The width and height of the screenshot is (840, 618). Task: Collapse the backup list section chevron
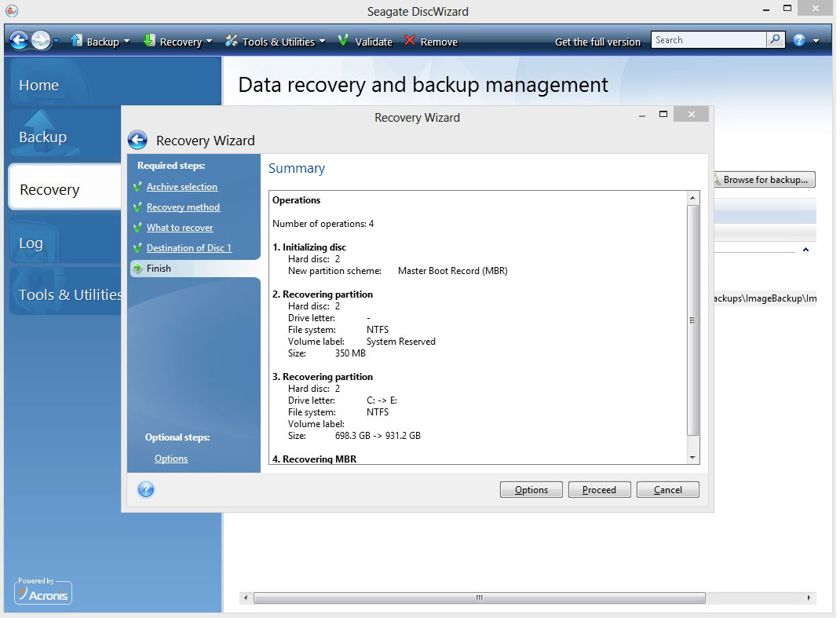805,250
